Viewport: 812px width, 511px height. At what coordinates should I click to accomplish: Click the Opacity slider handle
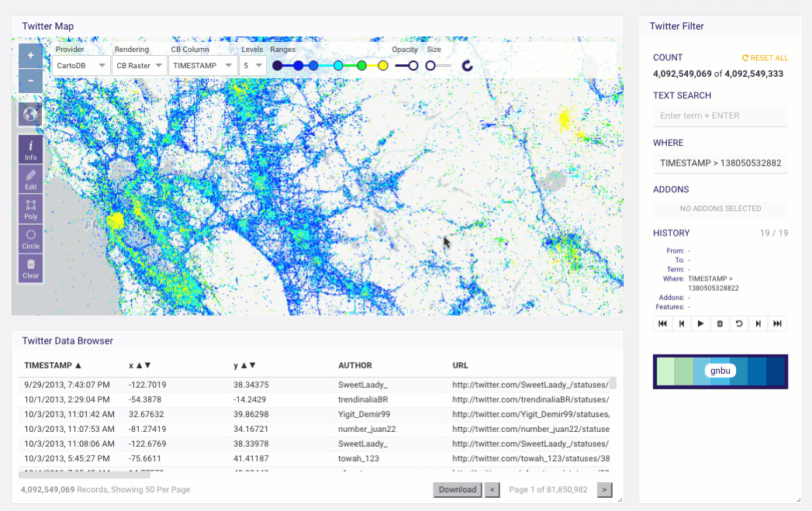tap(413, 66)
